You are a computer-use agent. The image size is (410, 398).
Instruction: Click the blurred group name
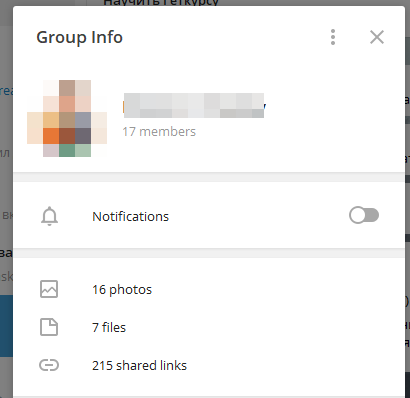[194, 106]
